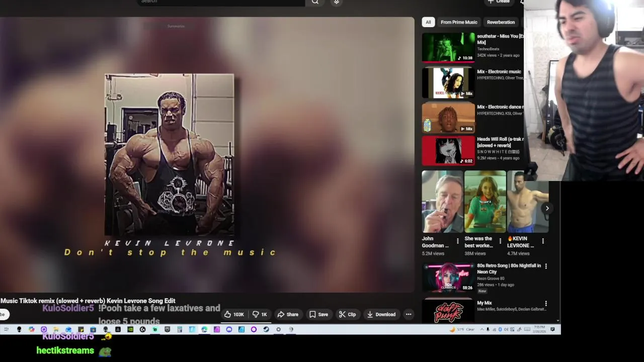Open 80s Retro Song Neon City thumbnail
The image size is (644, 362).
pyautogui.click(x=448, y=277)
